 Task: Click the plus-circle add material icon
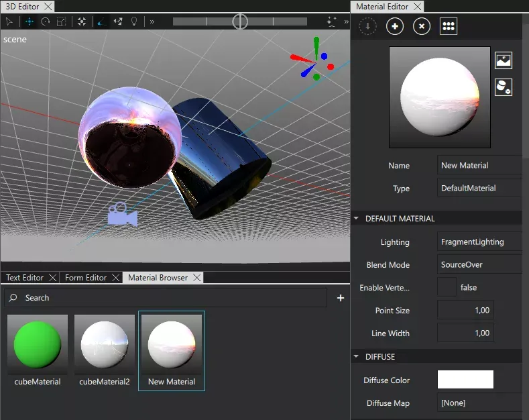395,27
